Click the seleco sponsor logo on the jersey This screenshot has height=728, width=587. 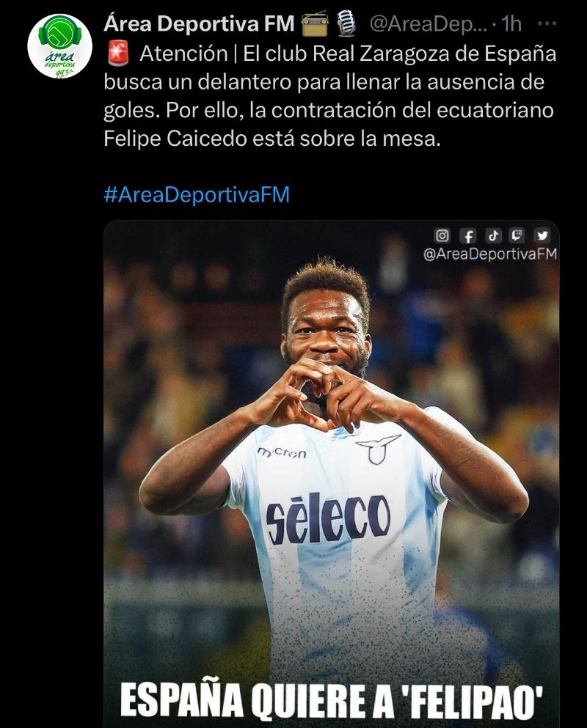(x=328, y=518)
